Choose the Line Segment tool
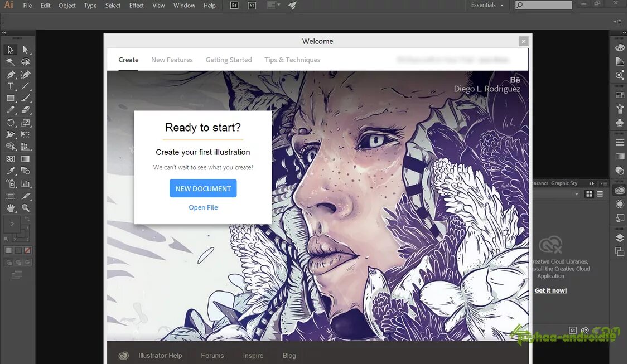This screenshot has width=628, height=364. point(25,86)
